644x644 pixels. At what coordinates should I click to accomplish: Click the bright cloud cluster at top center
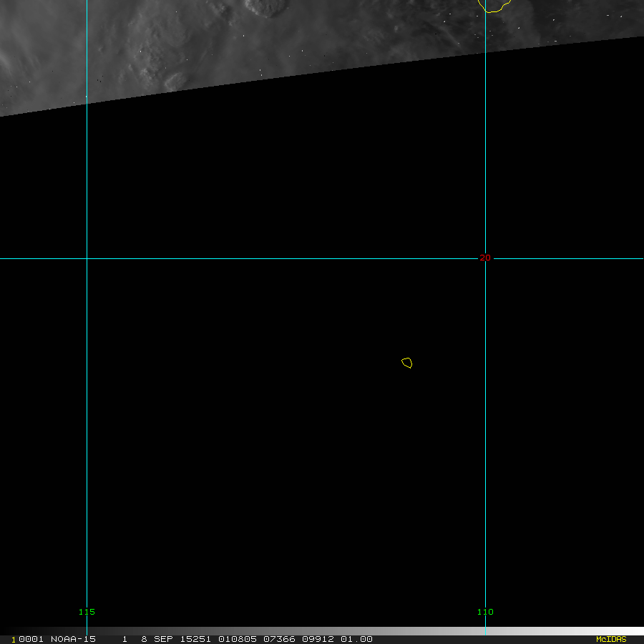coord(265,8)
